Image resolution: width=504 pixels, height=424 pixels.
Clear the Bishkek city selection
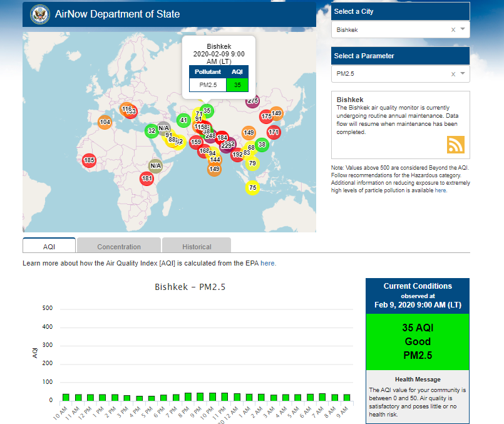pyautogui.click(x=453, y=30)
